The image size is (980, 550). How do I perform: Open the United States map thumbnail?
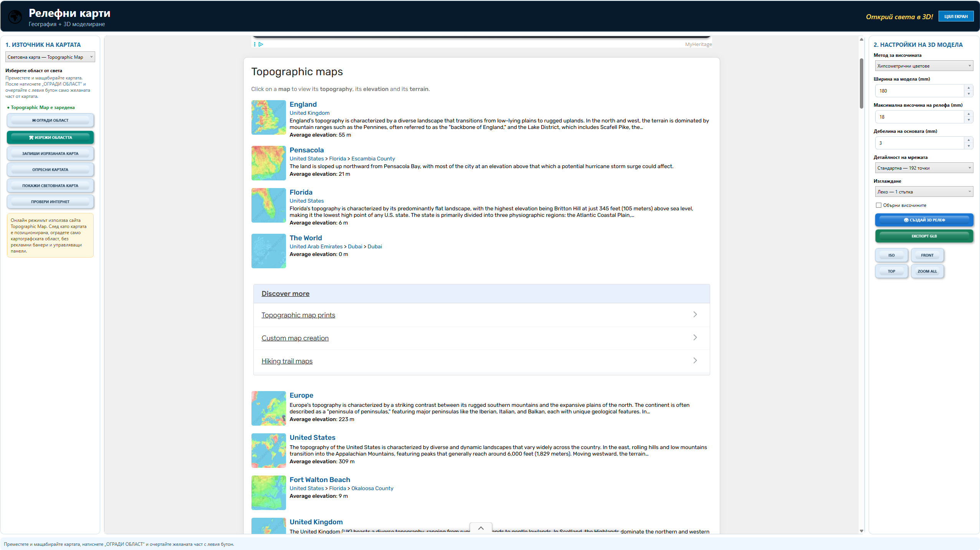coord(268,451)
